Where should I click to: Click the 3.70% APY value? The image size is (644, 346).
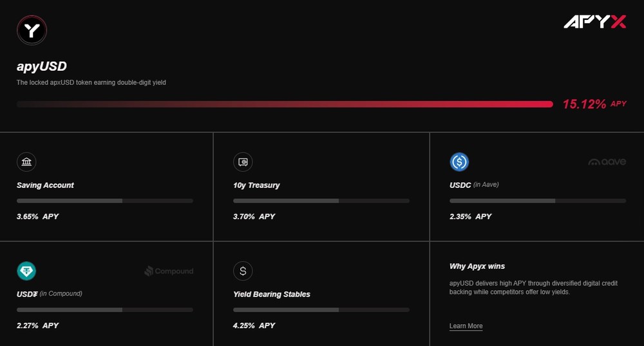[254, 217]
